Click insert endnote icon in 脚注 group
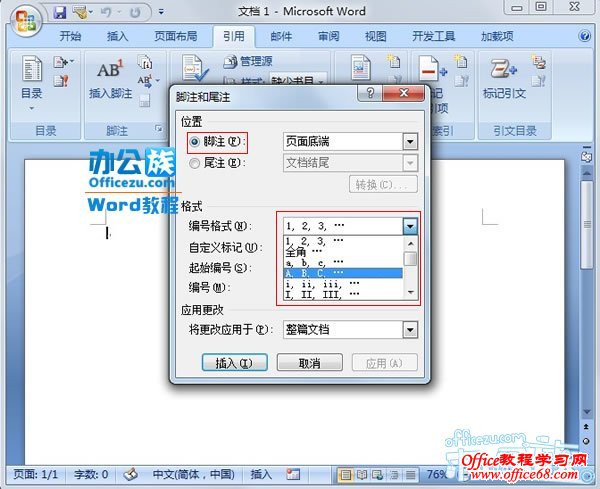This screenshot has height=489, width=600. [145, 62]
